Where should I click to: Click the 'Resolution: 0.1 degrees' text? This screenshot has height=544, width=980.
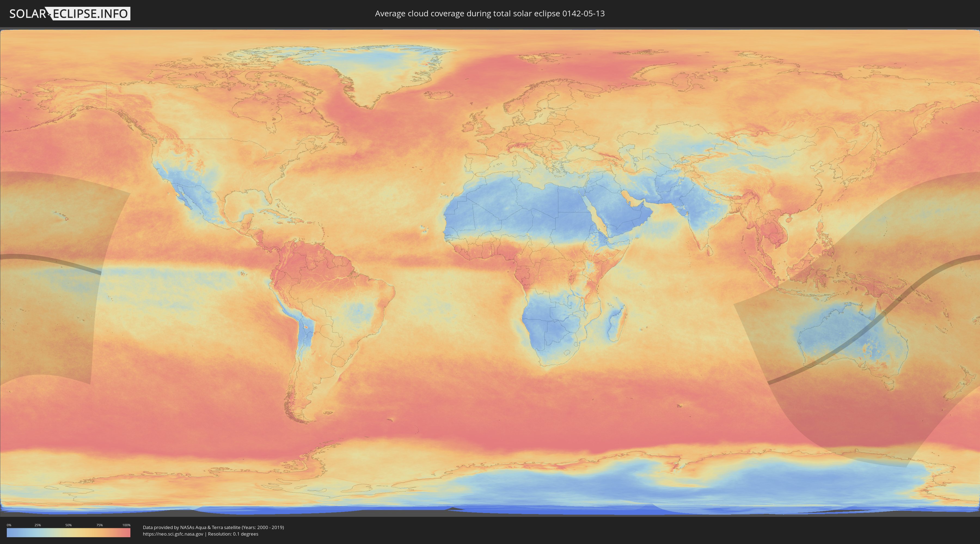(233, 534)
